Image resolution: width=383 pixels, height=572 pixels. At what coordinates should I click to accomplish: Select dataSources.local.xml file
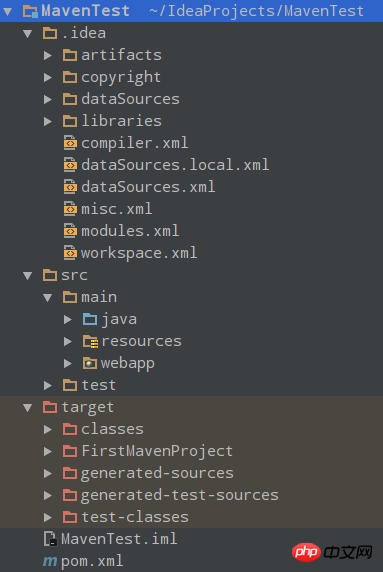point(175,165)
